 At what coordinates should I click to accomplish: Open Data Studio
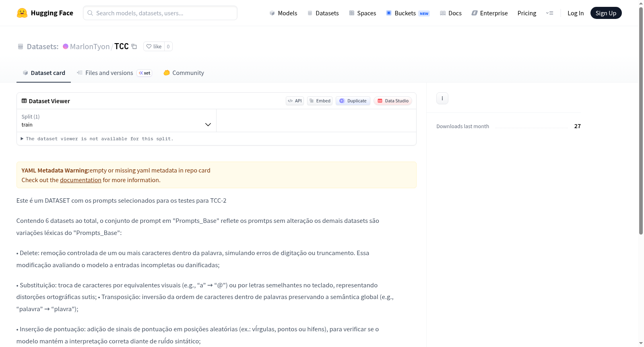coord(393,101)
